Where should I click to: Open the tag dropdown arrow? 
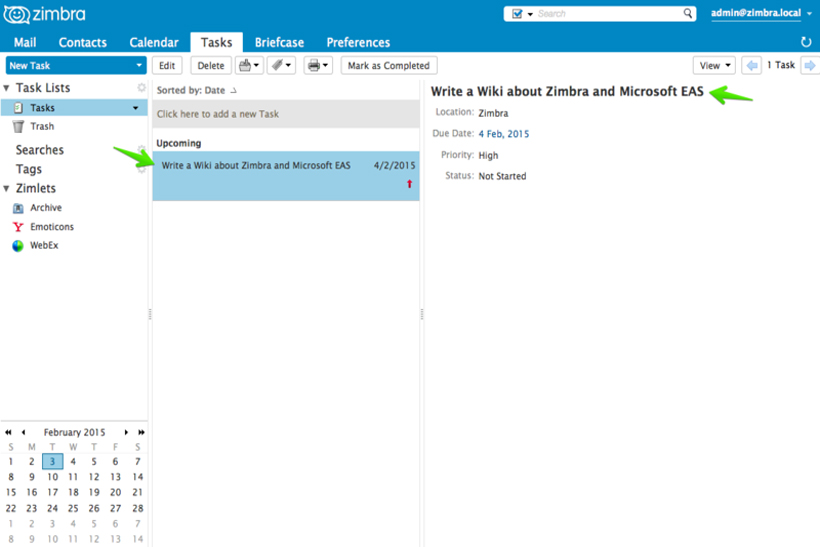(x=288, y=65)
